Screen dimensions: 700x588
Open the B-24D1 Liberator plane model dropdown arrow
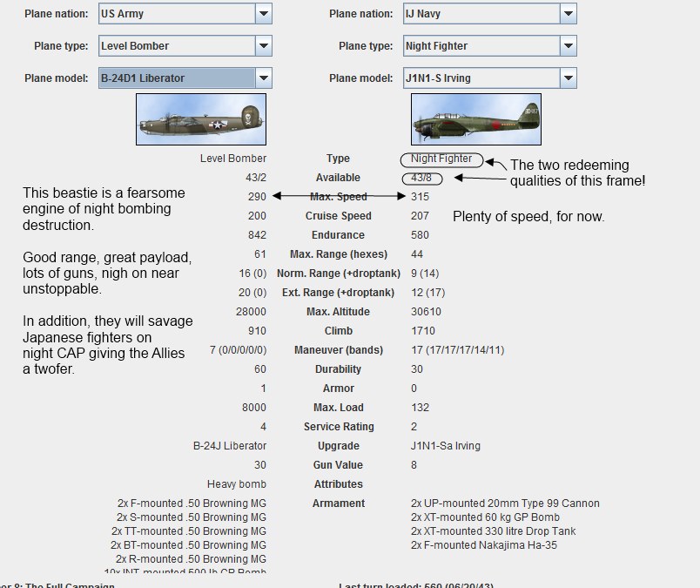264,78
